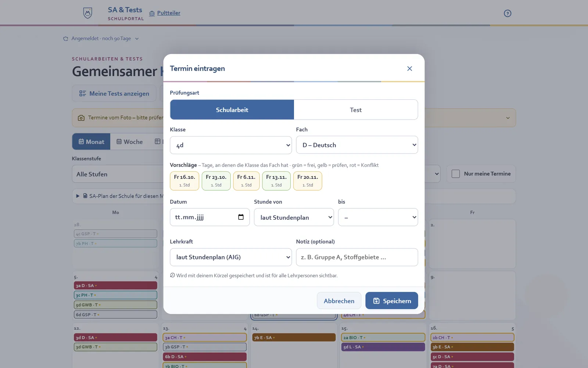Open the calendar picker icon in Datum
Image resolution: width=588 pixels, height=368 pixels.
(x=241, y=217)
